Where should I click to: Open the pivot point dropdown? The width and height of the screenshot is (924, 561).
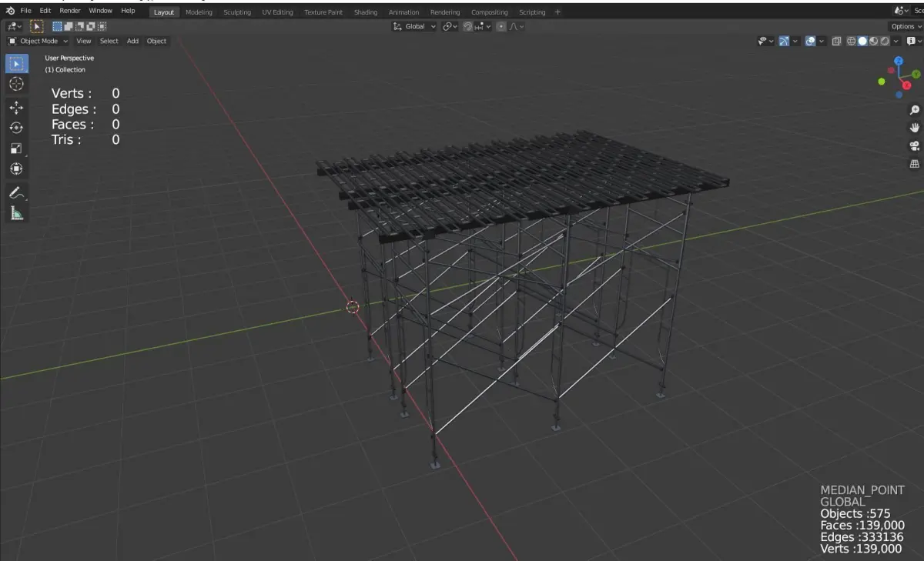pyautogui.click(x=450, y=26)
